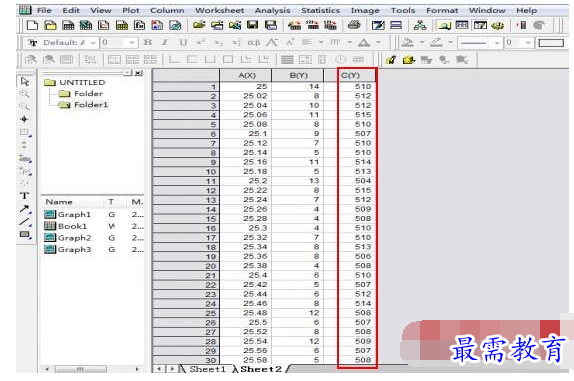This screenshot has width=574, height=381.
Task: Toggle Italic text formatting
Action: coord(165,42)
